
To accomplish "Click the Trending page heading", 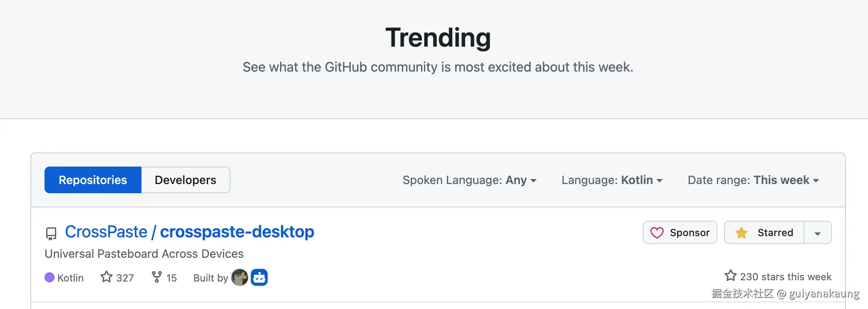I will tap(438, 37).
